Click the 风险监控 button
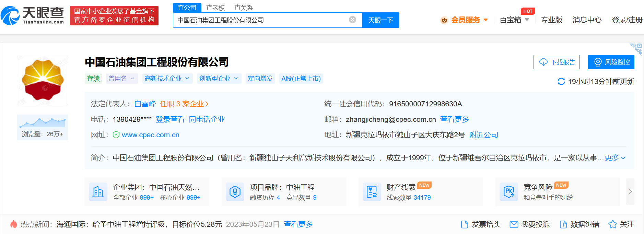The image size is (644, 234). point(611,62)
